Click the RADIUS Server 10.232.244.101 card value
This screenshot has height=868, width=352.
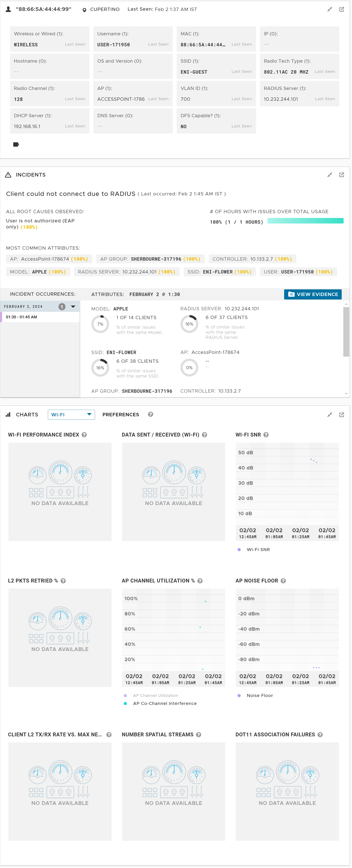tap(281, 99)
